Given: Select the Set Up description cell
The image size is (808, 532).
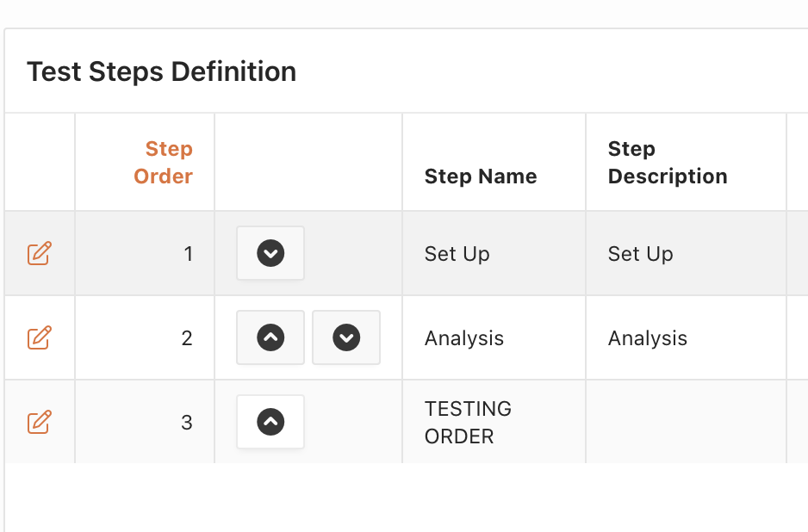Looking at the screenshot, I should tap(640, 254).
